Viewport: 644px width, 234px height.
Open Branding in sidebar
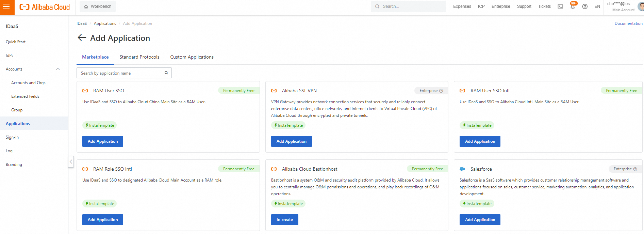[14, 165]
